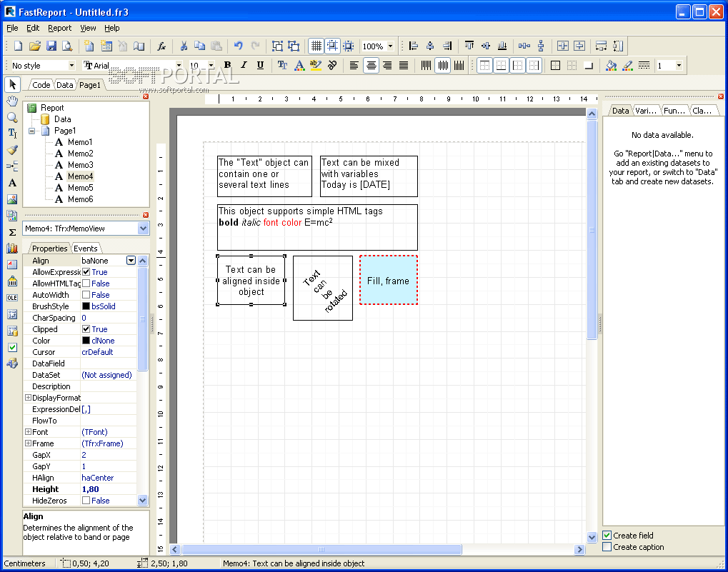Switch to the Events tab
The width and height of the screenshot is (728, 572).
86,249
